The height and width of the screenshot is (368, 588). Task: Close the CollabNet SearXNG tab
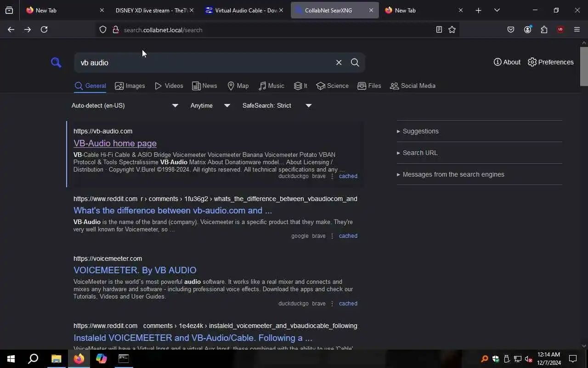(x=371, y=10)
